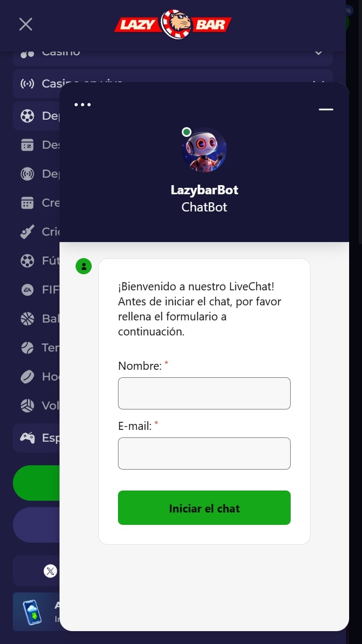Open the tennis ball icon entry
The width and height of the screenshot is (362, 644).
coord(27,348)
